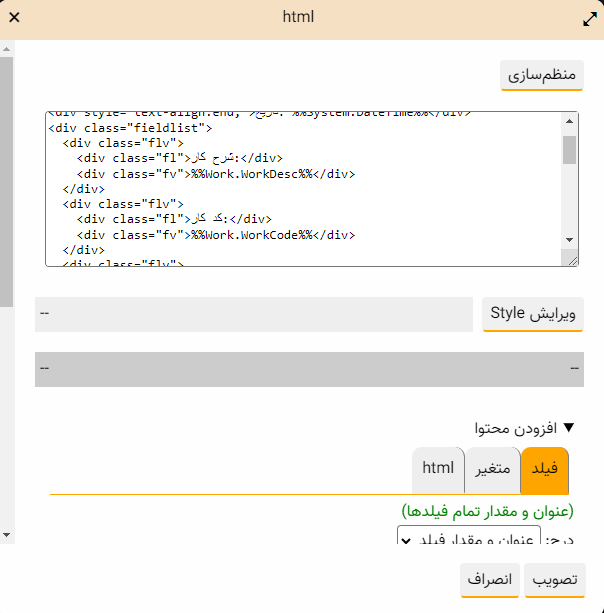Click the expand dialog arrows icon
The image size is (604, 613).
point(589,18)
